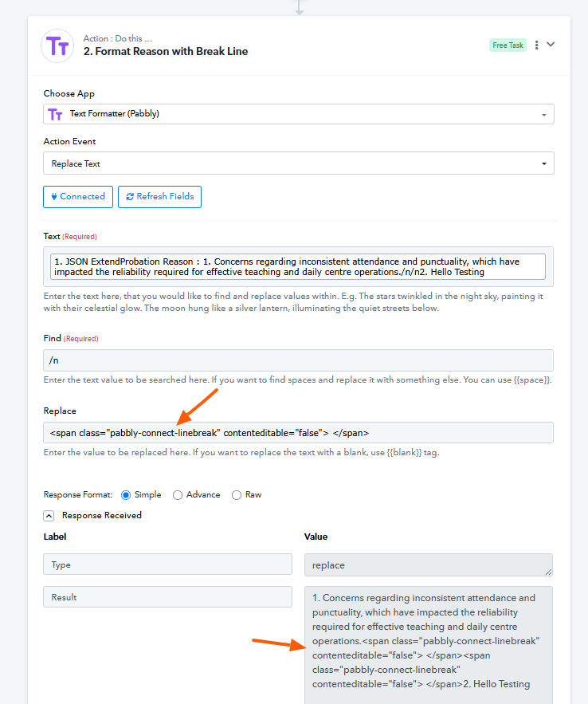Select the Advance response format

[x=178, y=495]
